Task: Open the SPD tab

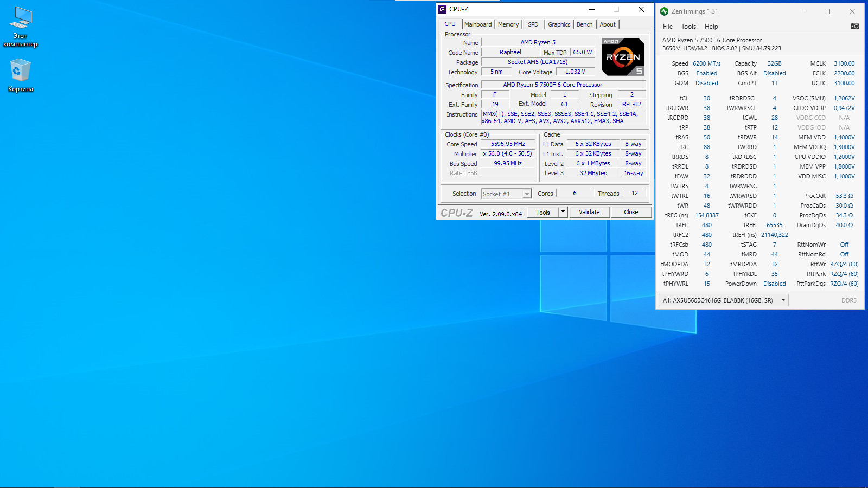Action: [533, 24]
